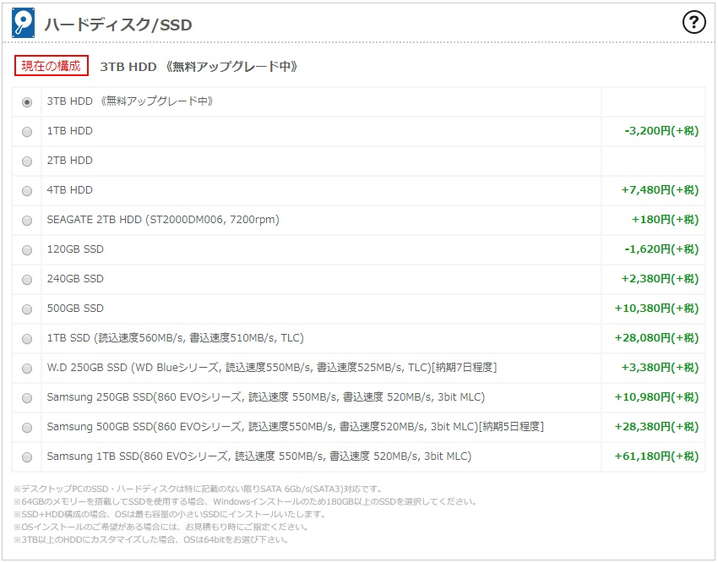
Task: Click the '1TB SSD' TLC option label
Action: pyautogui.click(x=175, y=338)
